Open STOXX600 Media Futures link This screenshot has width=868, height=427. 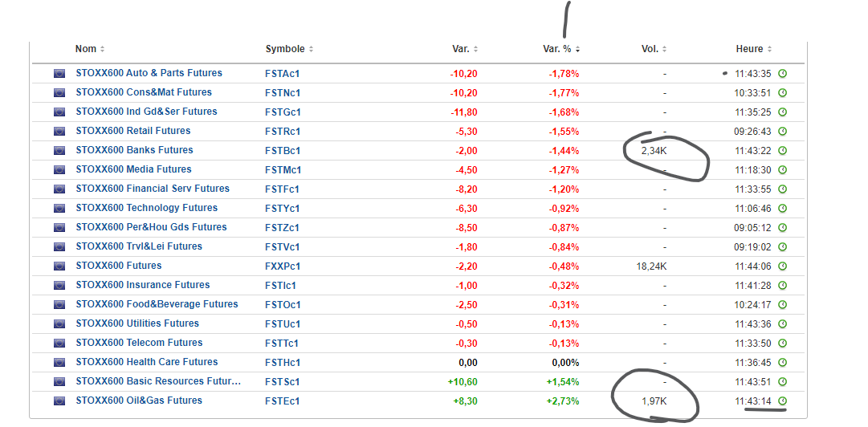click(133, 169)
